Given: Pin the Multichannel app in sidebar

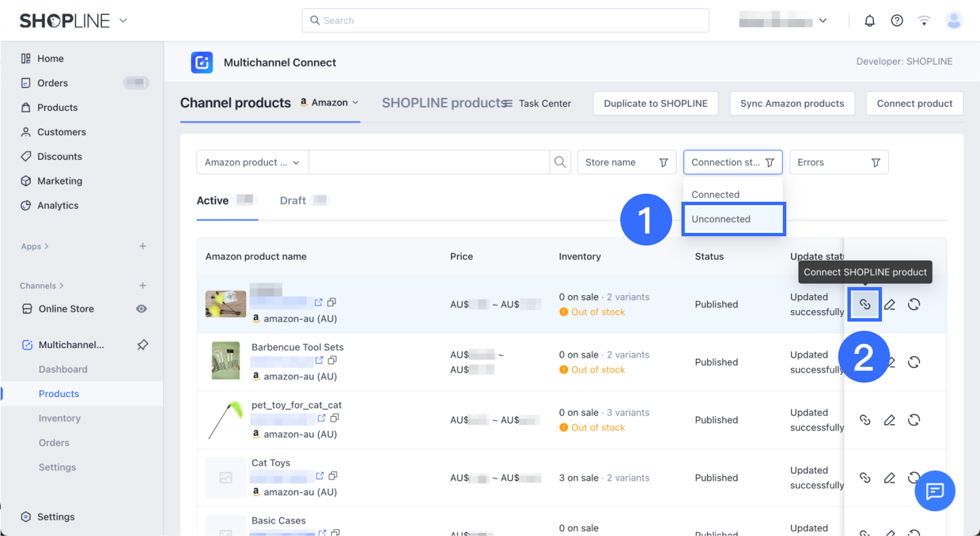Looking at the screenshot, I should 142,345.
